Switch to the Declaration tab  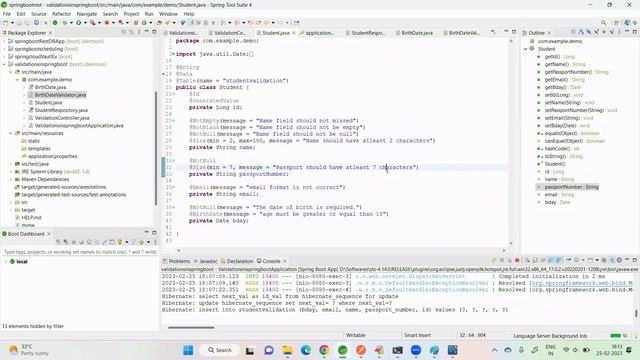point(237,261)
